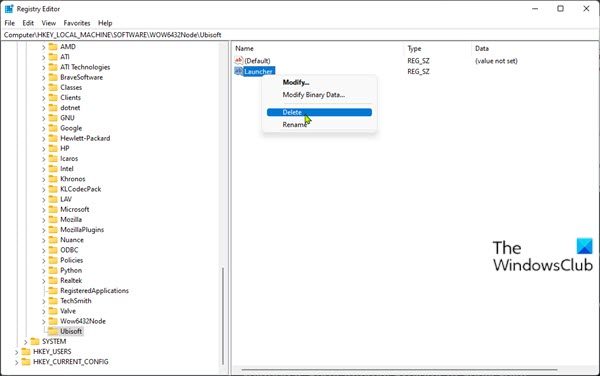The height and width of the screenshot is (376, 600).
Task: Expand the GNU key chevron
Action: [43, 118]
